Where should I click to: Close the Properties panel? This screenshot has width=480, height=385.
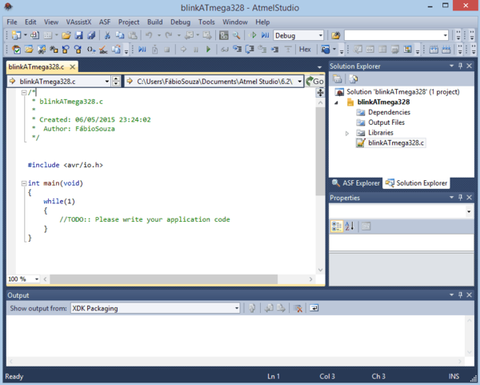click(469, 198)
